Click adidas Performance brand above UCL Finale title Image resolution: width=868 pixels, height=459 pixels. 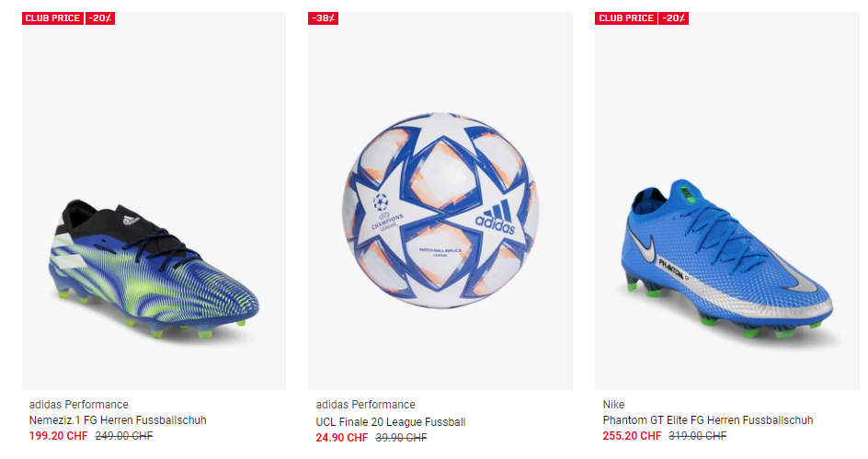coord(366,405)
